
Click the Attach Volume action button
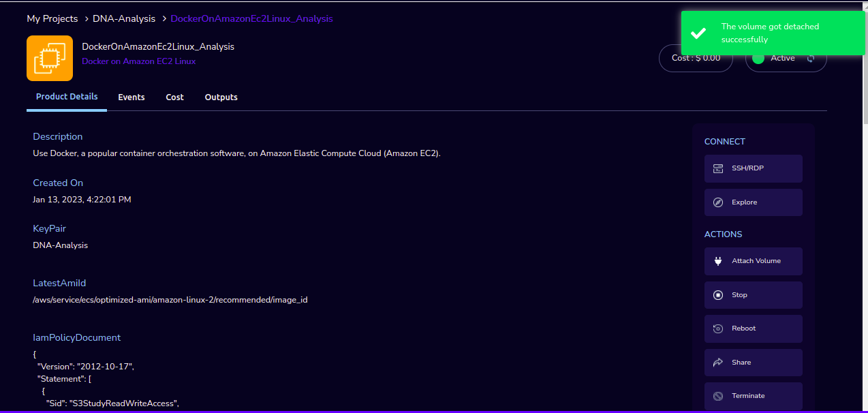[754, 261]
